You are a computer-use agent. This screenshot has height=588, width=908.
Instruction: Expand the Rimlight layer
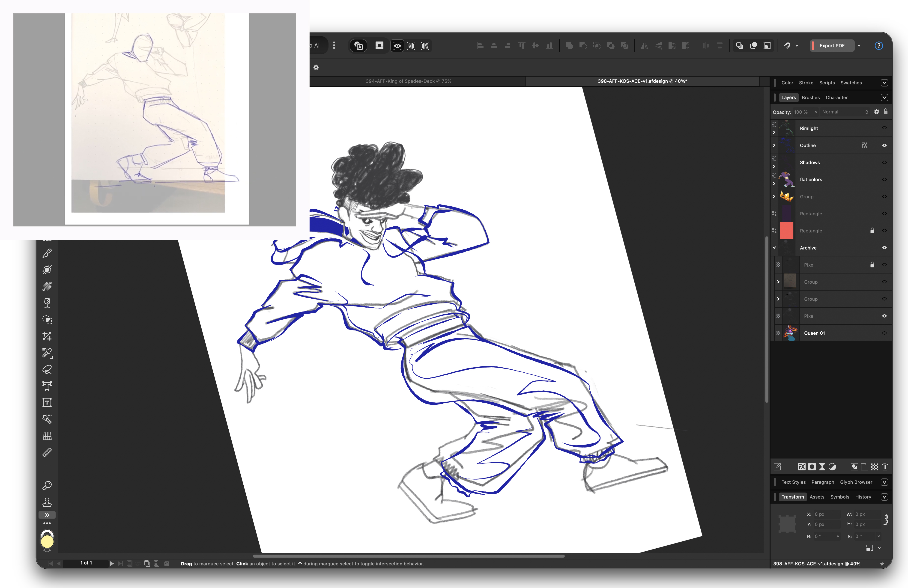pos(774,132)
